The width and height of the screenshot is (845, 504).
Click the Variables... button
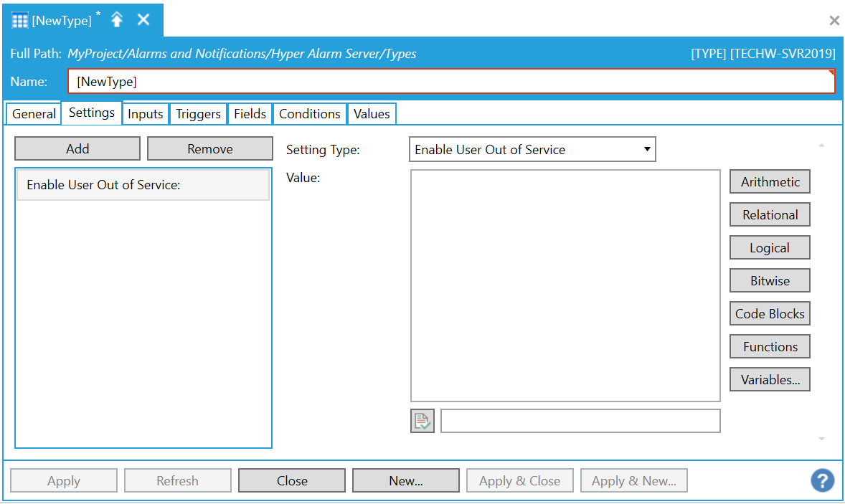coord(770,380)
